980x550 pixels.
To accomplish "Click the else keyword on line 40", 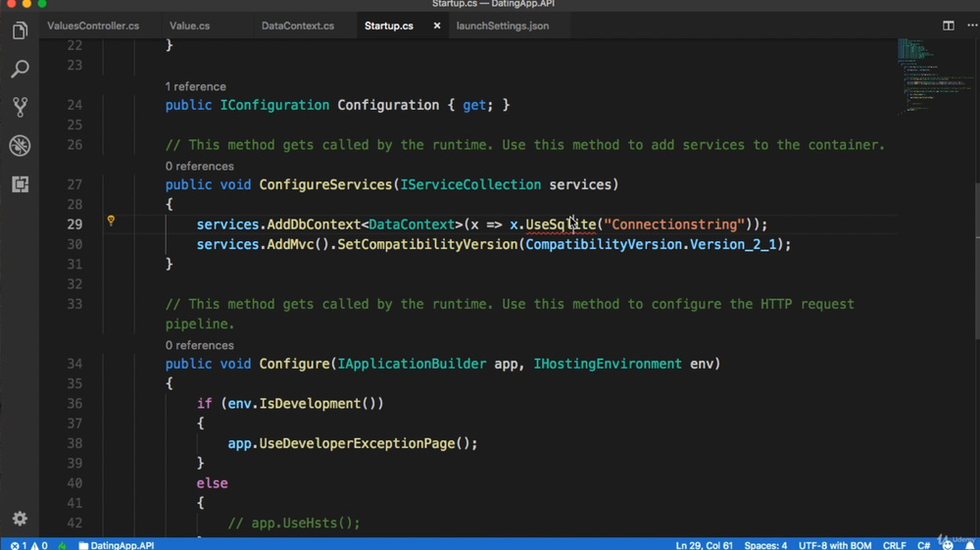I will [213, 483].
